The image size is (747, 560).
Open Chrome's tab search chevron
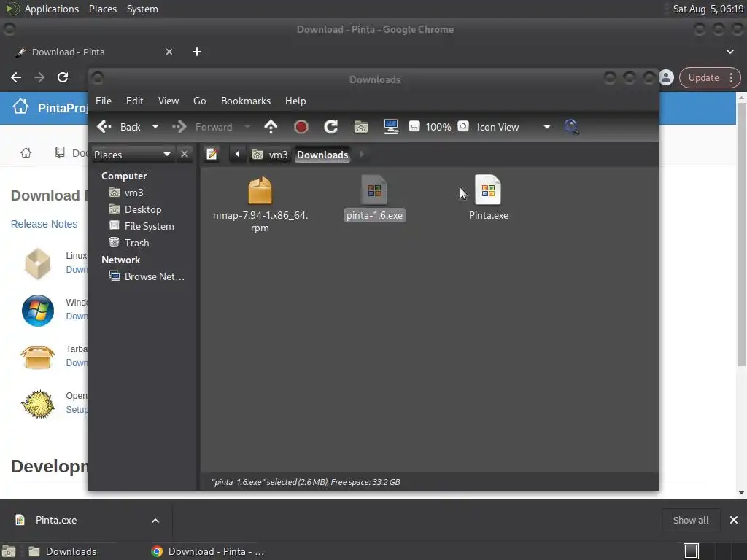[730, 52]
